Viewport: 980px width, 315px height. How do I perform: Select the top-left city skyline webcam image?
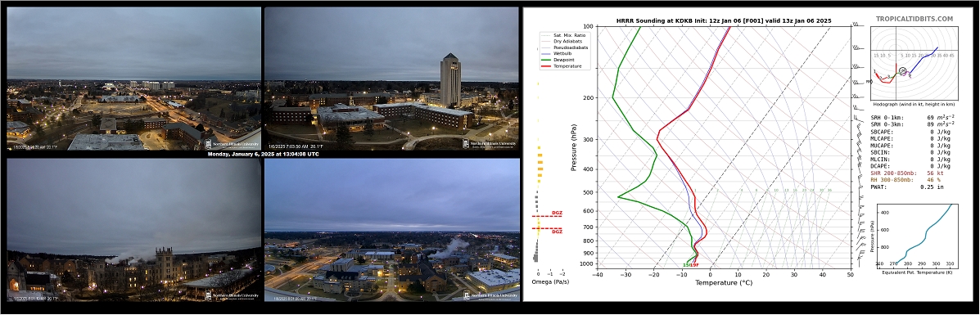[x=133, y=78]
